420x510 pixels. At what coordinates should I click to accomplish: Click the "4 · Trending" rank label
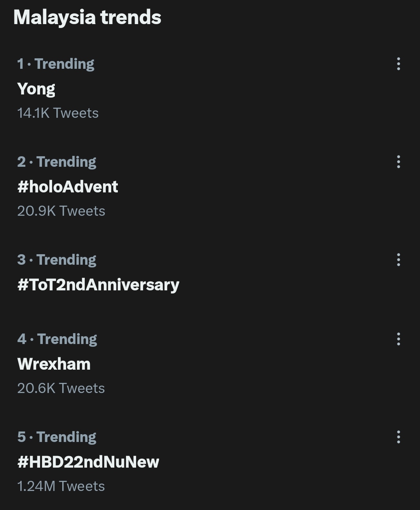click(x=57, y=339)
